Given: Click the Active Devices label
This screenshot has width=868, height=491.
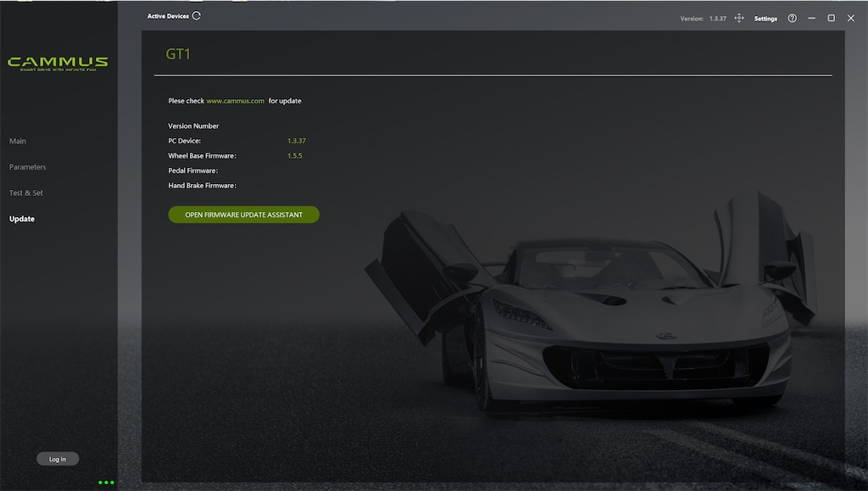Looking at the screenshot, I should pyautogui.click(x=168, y=16).
